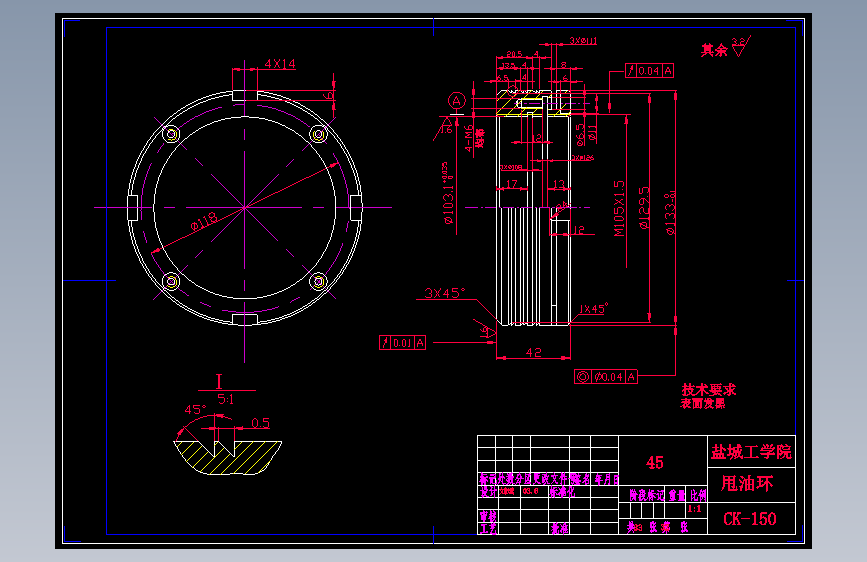Click the "表面发黑" requirement text

coord(703,404)
